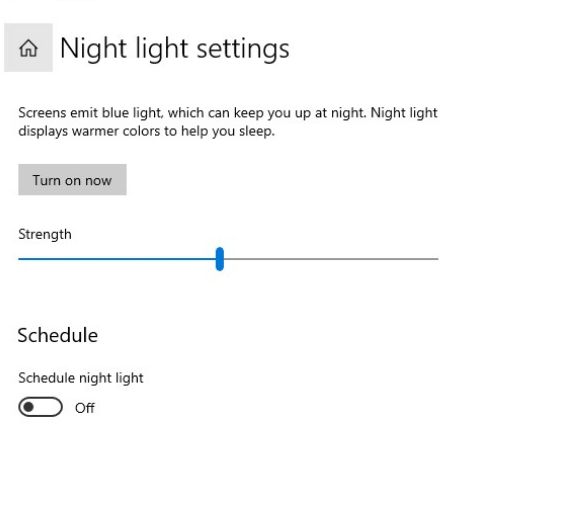Click the blue light description paragraph
567x512 pixels.
(x=228, y=122)
